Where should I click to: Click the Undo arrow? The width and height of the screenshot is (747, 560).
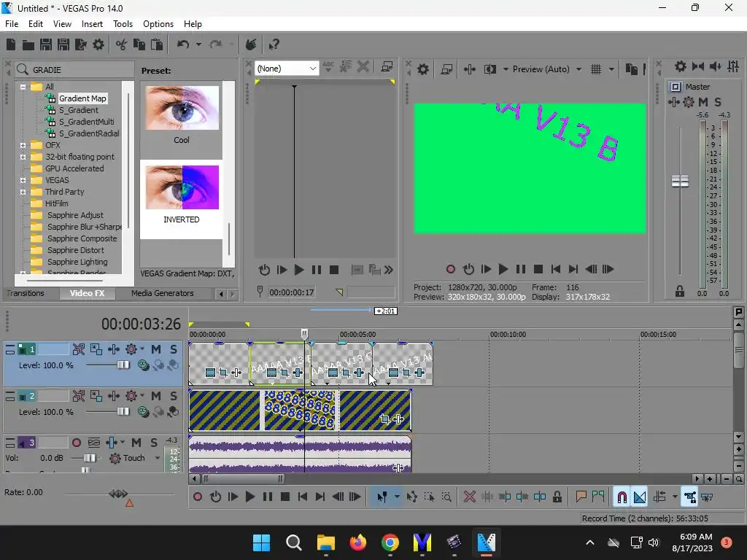(x=183, y=44)
